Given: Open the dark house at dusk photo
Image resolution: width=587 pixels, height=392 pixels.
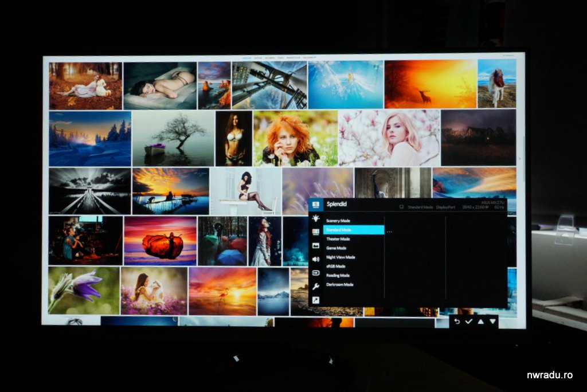Looking at the screenshot, I should coord(479,138).
